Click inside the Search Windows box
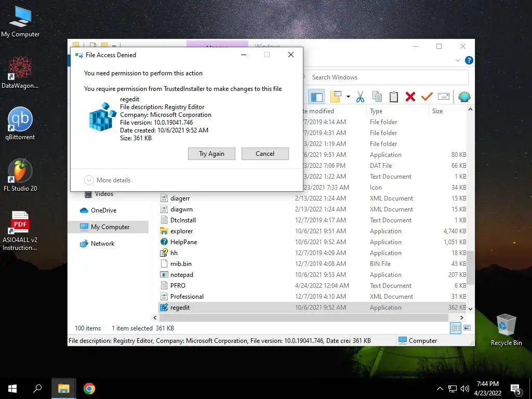This screenshot has width=532, height=399. (387, 77)
